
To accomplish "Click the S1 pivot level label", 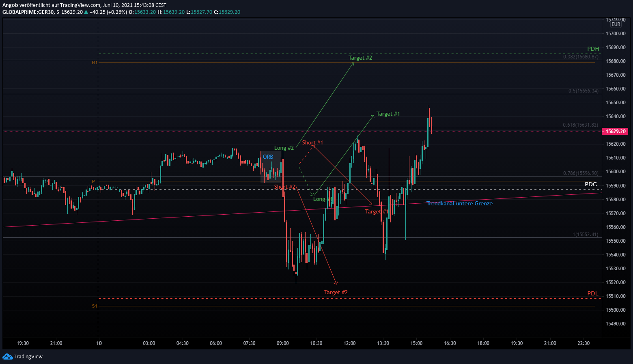I will point(95,306).
